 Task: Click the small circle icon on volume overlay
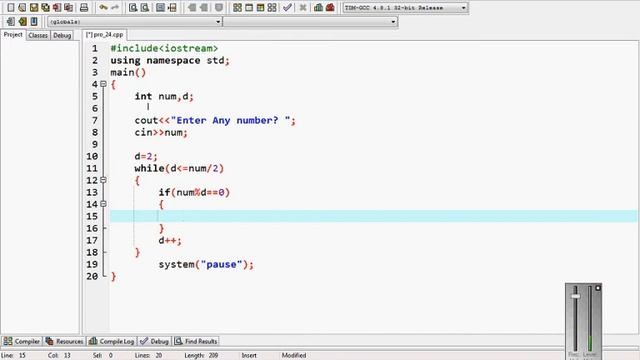(x=598, y=288)
